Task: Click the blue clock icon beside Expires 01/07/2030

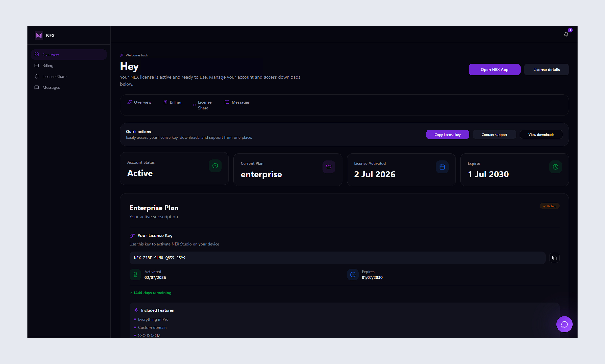Action: [x=353, y=275]
